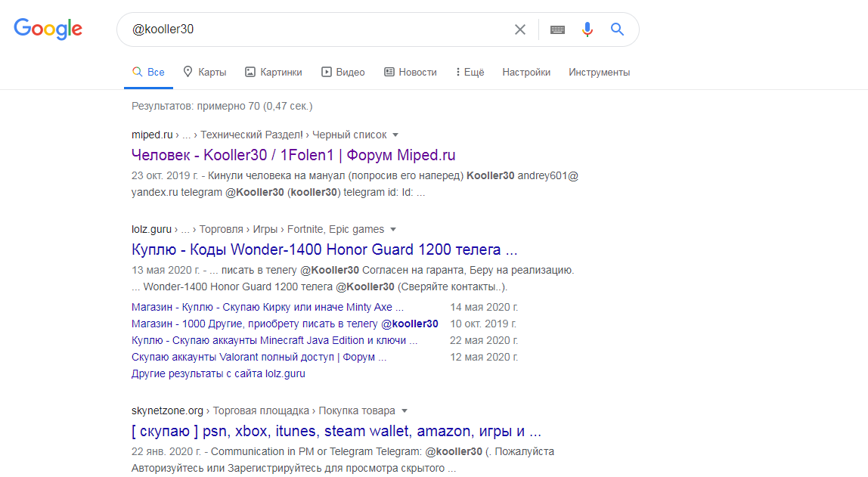Image resolution: width=868 pixels, height=477 pixels.
Task: Switch to the Картинки tab
Action: [274, 72]
